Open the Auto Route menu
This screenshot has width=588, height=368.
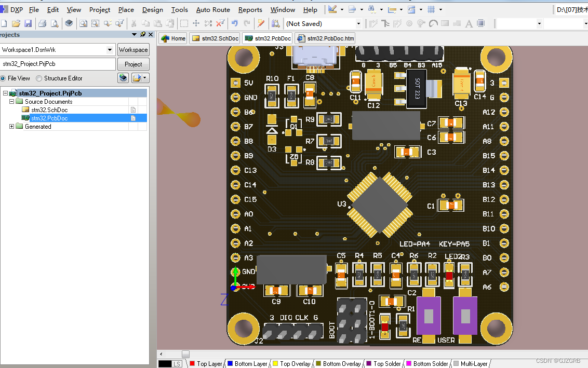point(213,9)
